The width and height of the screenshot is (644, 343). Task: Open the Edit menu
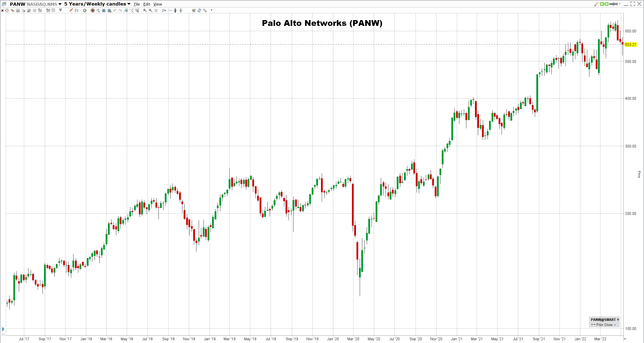(147, 4)
